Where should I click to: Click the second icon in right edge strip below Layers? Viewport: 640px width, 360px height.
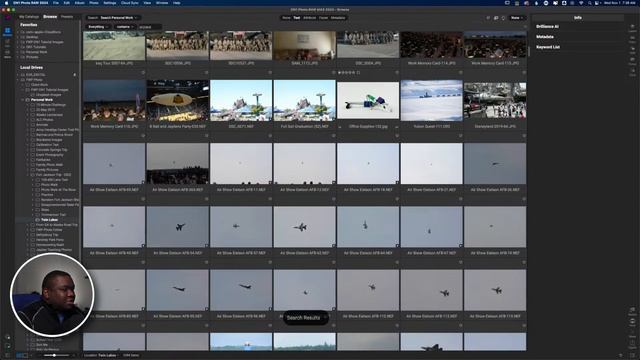[632, 40]
